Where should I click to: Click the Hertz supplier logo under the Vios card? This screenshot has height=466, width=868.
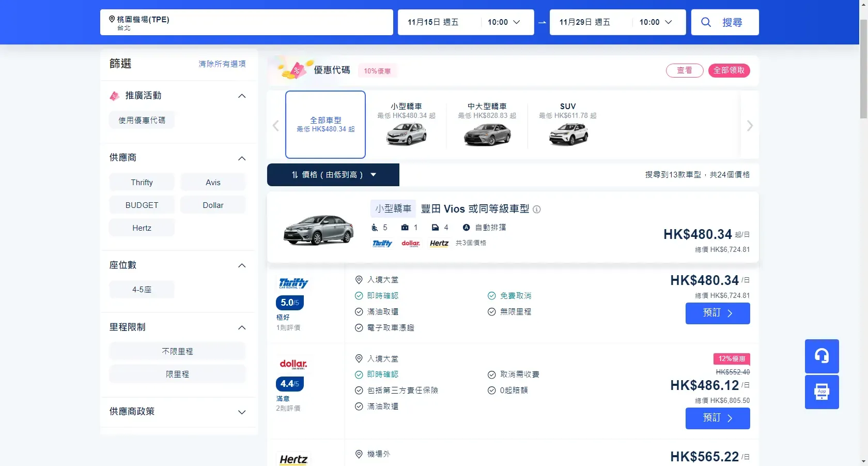click(438, 243)
